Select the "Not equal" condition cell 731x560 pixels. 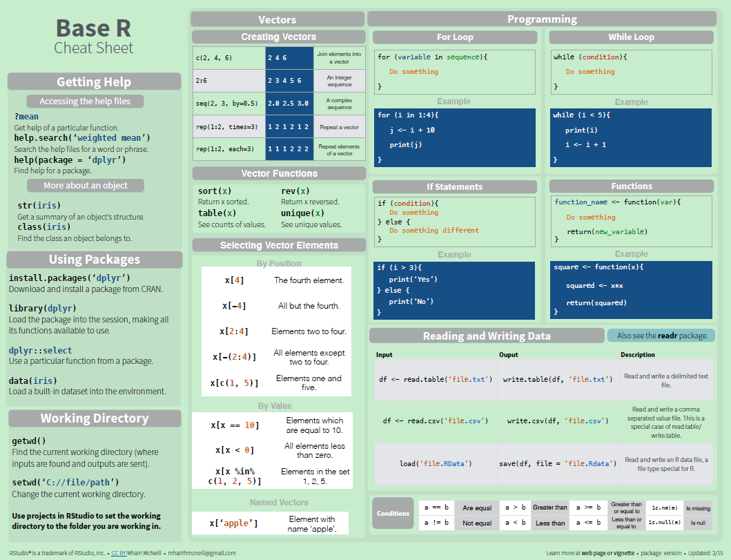tap(476, 523)
